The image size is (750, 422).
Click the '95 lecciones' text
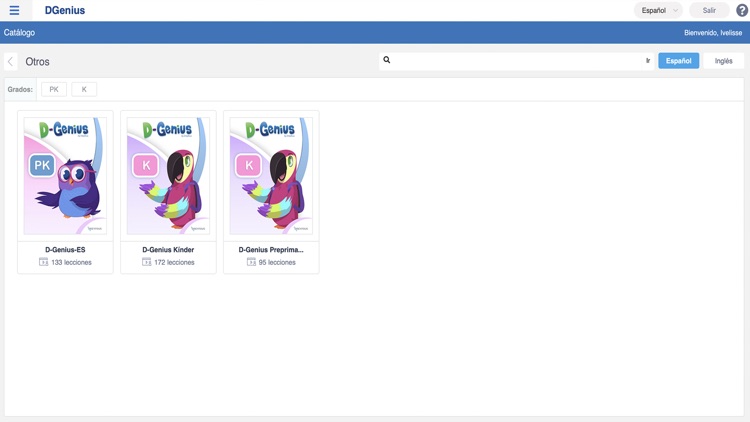click(277, 262)
